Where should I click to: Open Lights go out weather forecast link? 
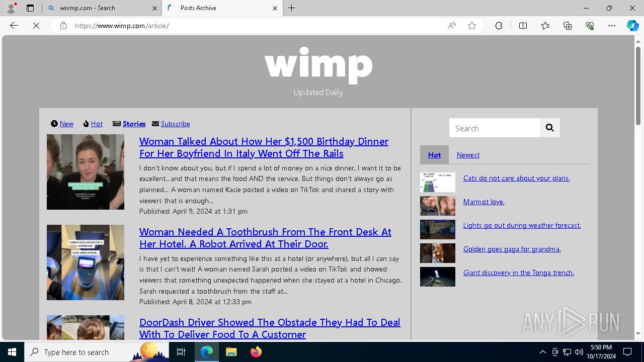point(522,225)
